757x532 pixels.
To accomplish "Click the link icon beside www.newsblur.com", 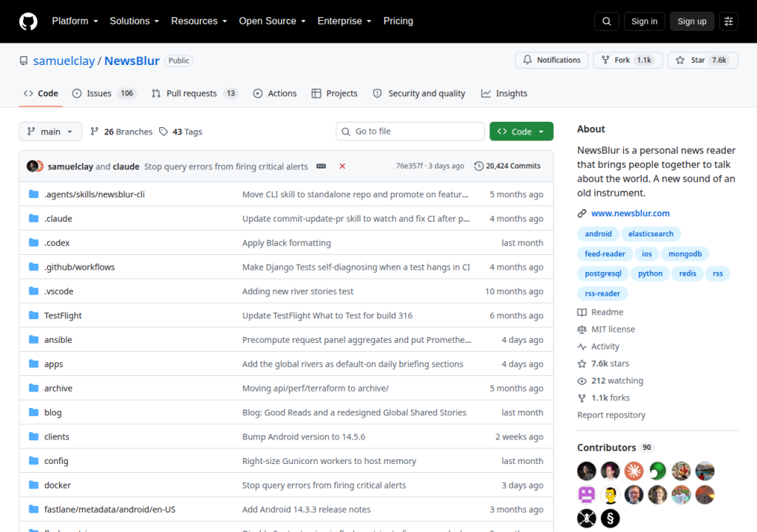I will 582,214.
